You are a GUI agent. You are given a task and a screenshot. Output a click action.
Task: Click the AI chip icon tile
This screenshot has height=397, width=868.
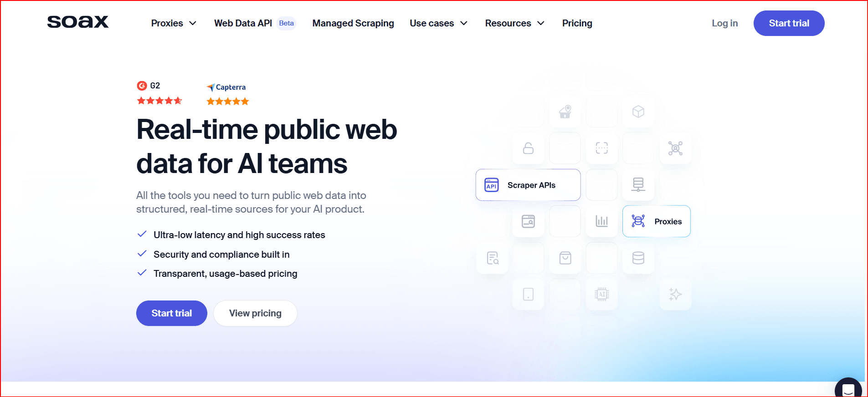point(601,295)
